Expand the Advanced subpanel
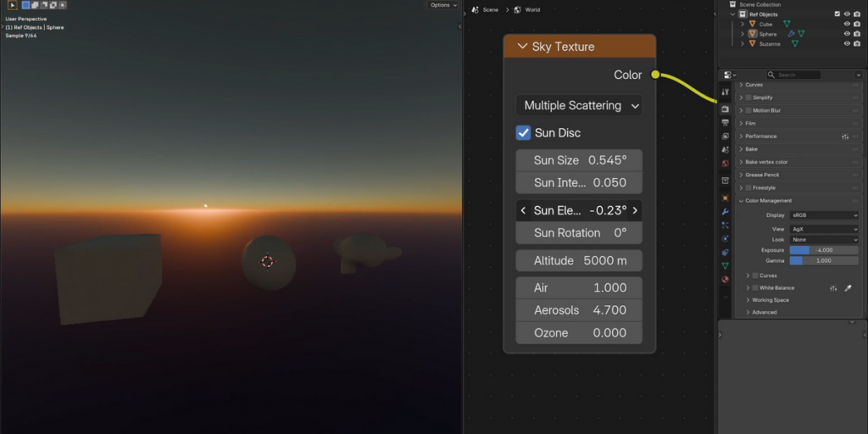This screenshot has height=434, width=868. coord(748,312)
